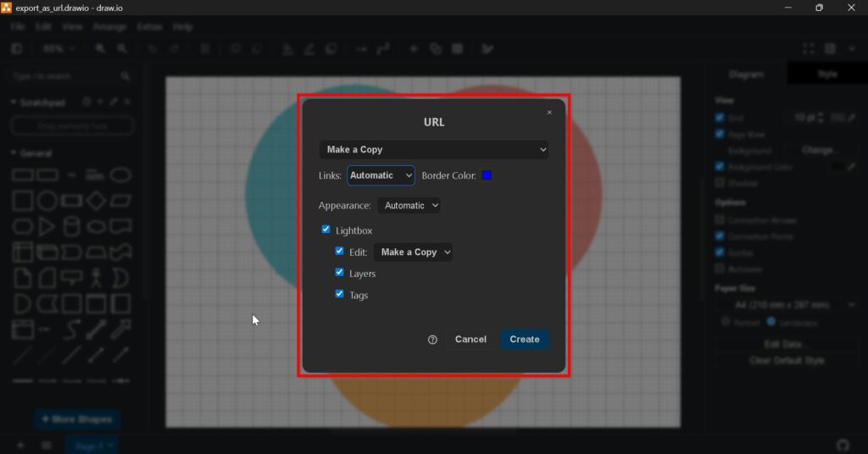868x454 pixels.
Task: Expand the Appearance dropdown
Action: (x=409, y=205)
